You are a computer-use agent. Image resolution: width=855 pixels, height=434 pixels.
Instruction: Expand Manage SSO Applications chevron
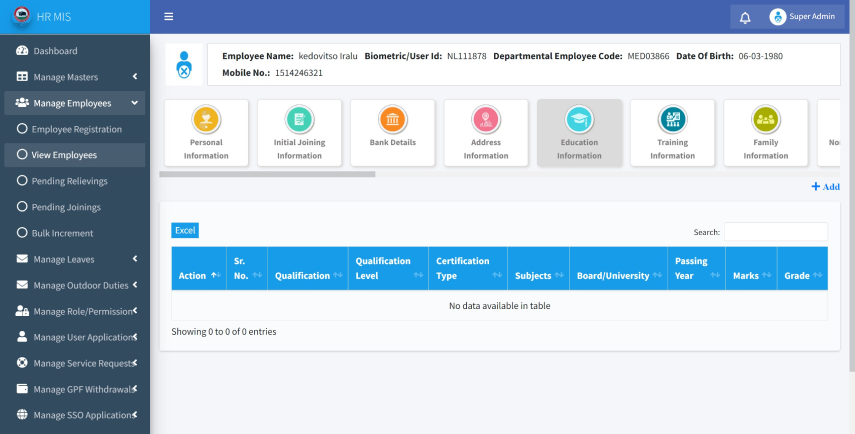point(135,415)
